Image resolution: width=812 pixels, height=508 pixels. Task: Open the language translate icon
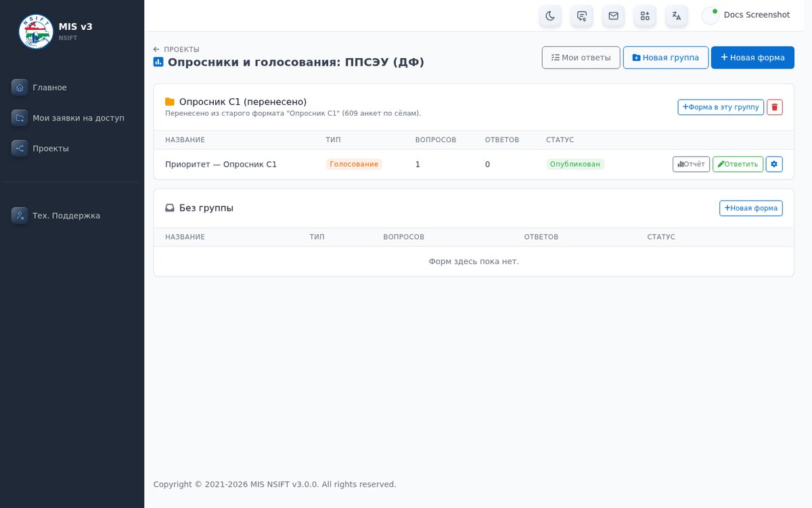click(x=677, y=16)
